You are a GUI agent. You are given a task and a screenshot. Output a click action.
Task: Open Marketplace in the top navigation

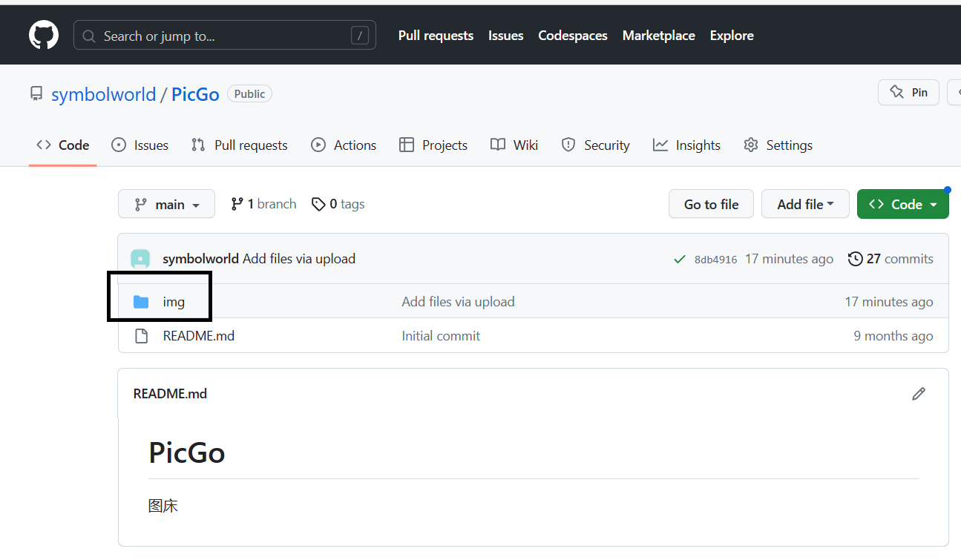[658, 36]
